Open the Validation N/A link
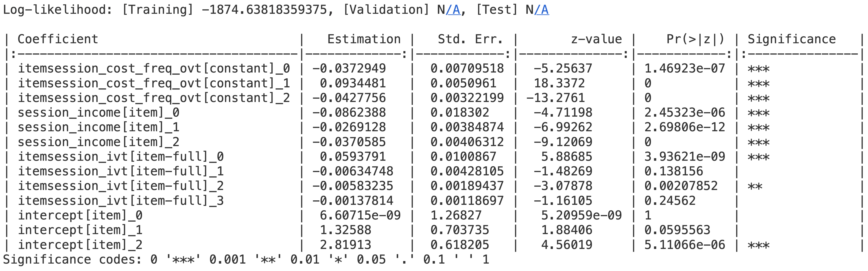Screen dimensions: 868x271 [453, 10]
